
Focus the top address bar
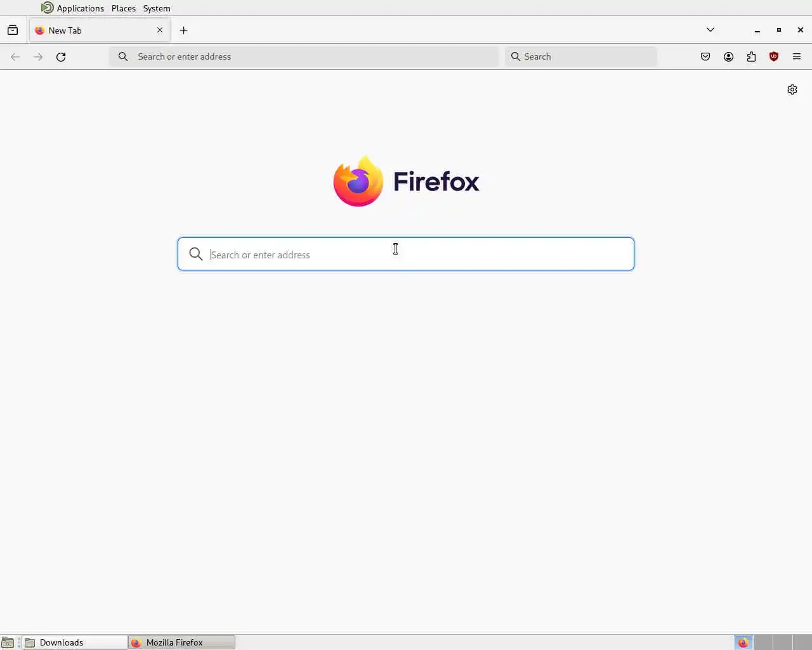tap(304, 56)
